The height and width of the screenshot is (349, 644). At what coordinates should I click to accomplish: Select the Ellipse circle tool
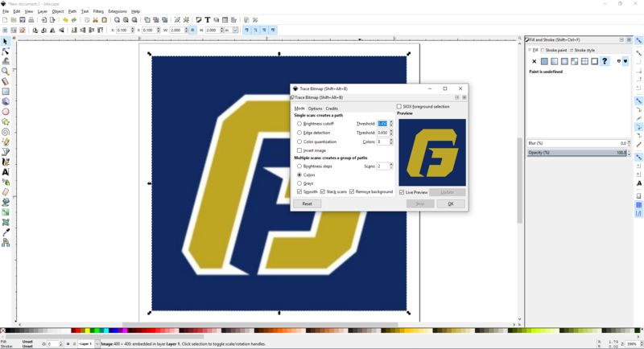pos(6,112)
